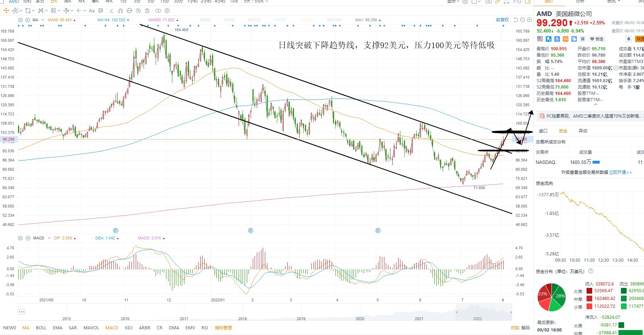Switch to the BOLL indicator tab
This screenshot has height=335, width=644.
(x=41, y=328)
